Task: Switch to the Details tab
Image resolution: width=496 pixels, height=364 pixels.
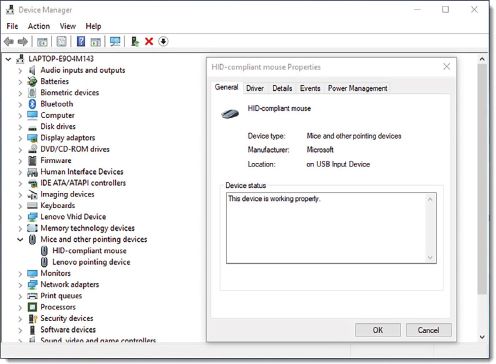Action: click(x=282, y=88)
